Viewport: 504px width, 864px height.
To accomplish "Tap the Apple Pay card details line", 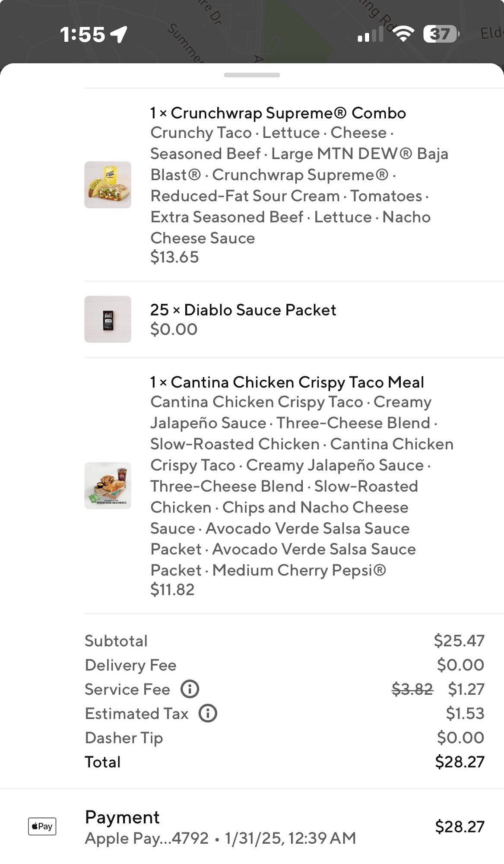I will (220, 838).
